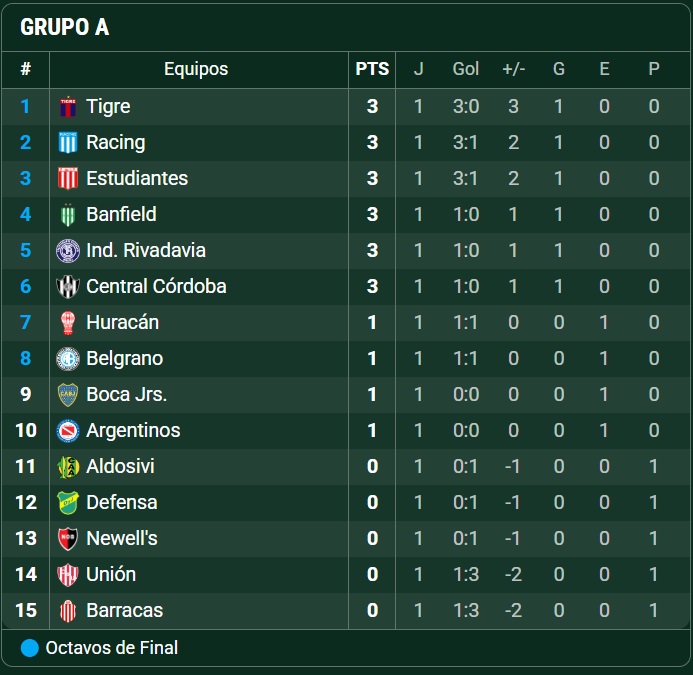
Task: Click the Equipos column header
Action: pos(196,69)
